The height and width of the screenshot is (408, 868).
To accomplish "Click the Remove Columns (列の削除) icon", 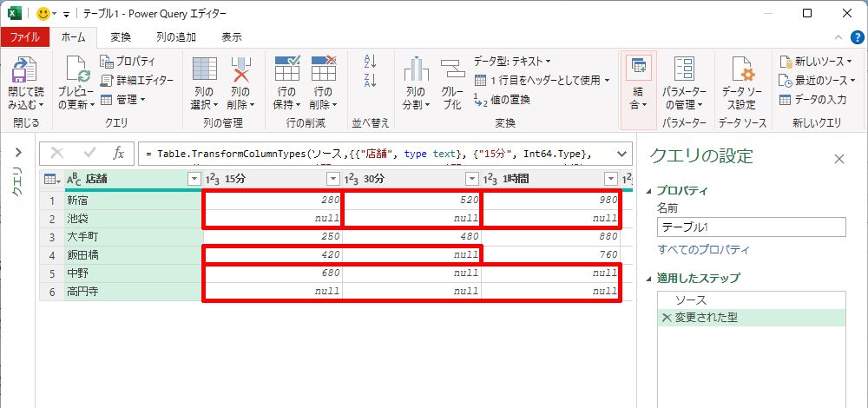I will [240, 69].
